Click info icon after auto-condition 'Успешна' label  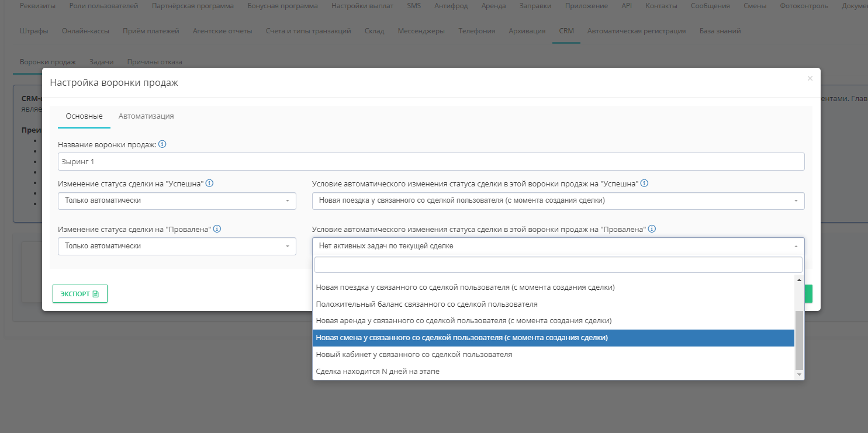[x=645, y=183]
